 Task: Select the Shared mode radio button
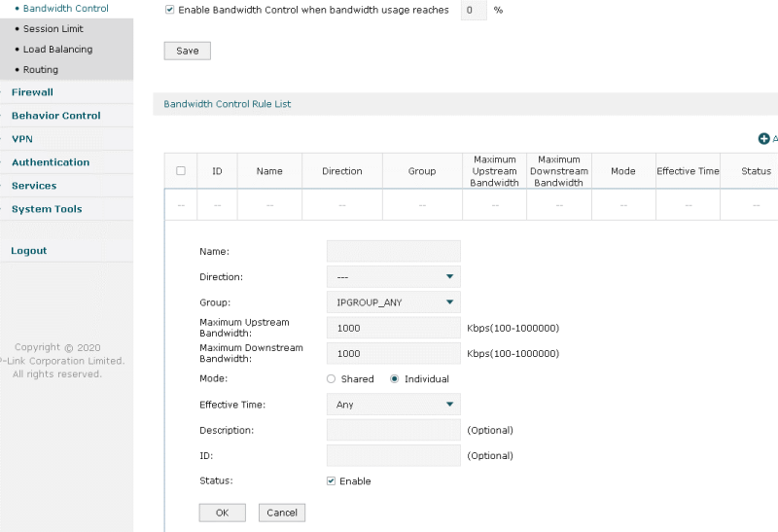coord(331,378)
